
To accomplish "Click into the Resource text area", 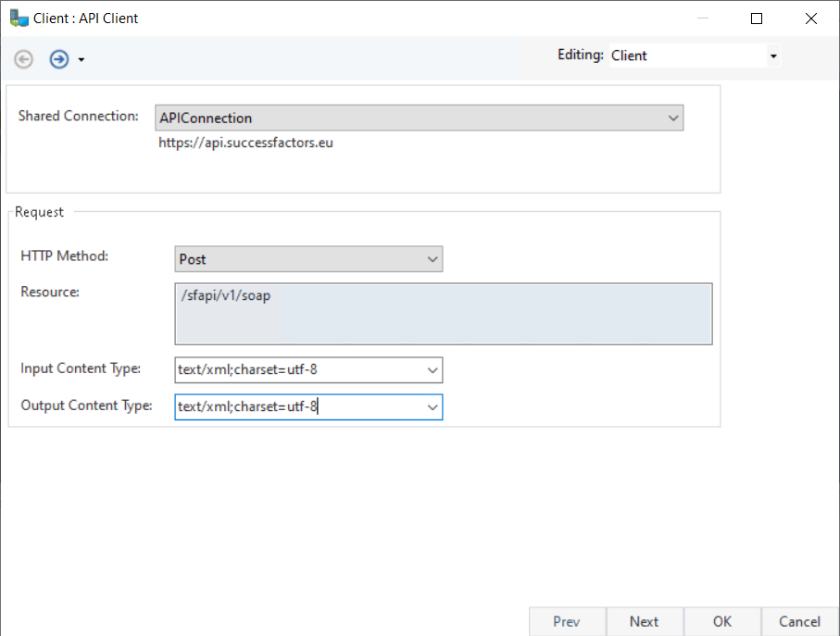I will tap(443, 314).
